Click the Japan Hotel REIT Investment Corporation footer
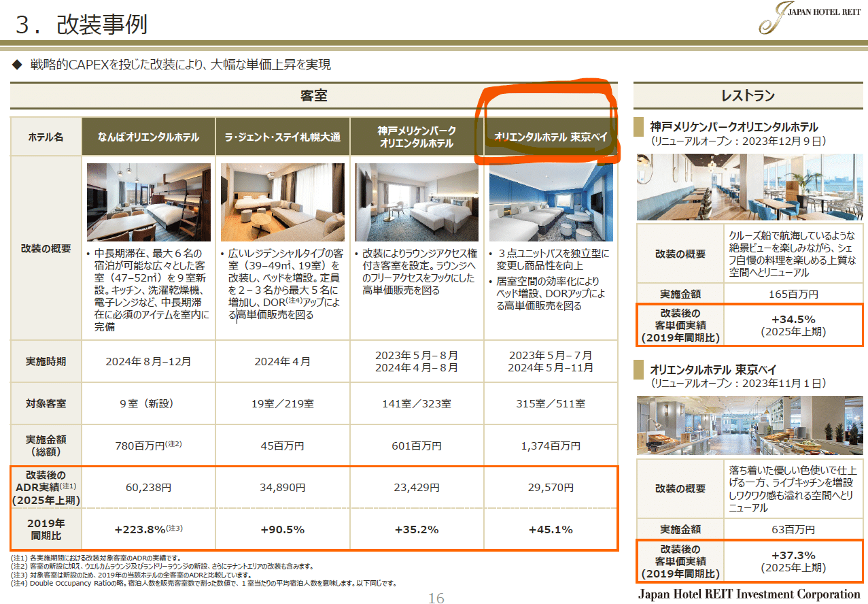This screenshot has height=604, width=868. click(749, 594)
